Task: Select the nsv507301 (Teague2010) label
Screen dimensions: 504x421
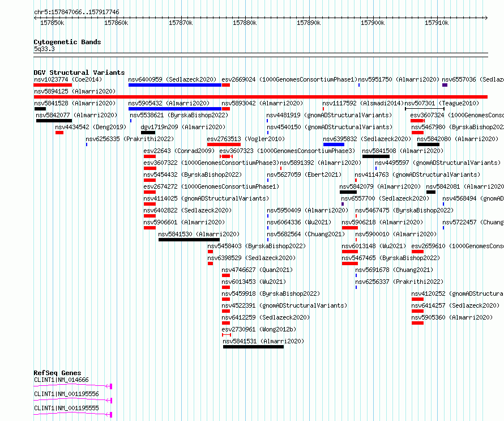Action: click(x=442, y=103)
